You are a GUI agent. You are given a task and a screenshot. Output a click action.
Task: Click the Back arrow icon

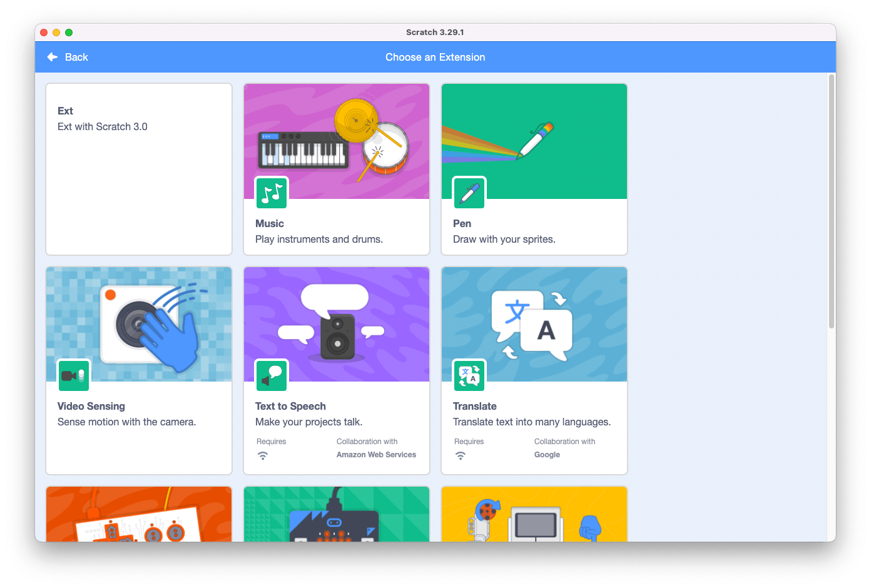[53, 57]
